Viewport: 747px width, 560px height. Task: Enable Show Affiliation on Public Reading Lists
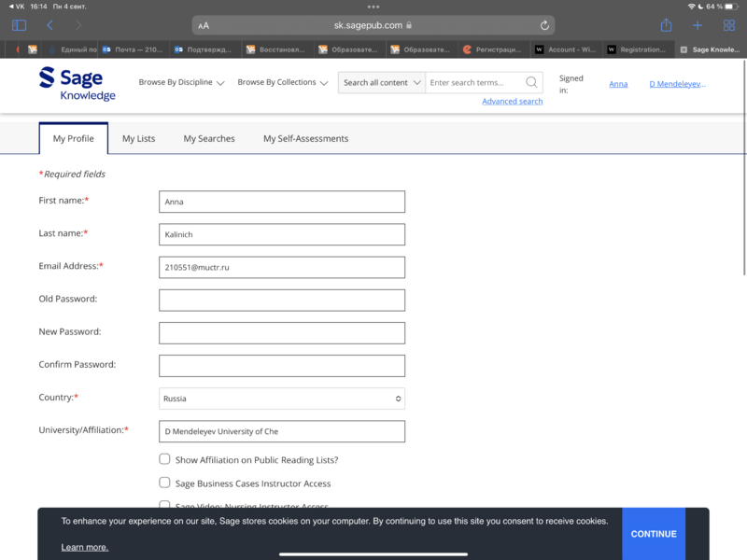click(164, 459)
